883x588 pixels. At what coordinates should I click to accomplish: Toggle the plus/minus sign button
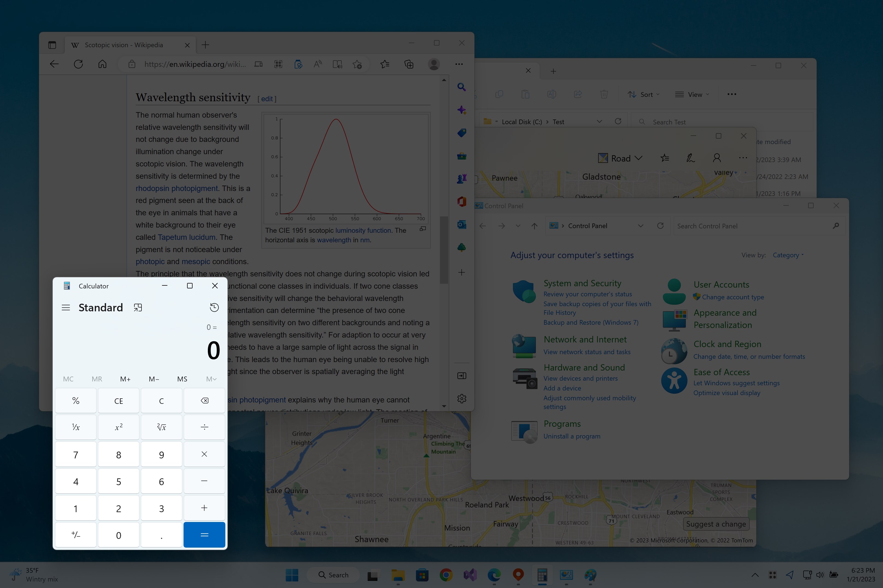(76, 535)
